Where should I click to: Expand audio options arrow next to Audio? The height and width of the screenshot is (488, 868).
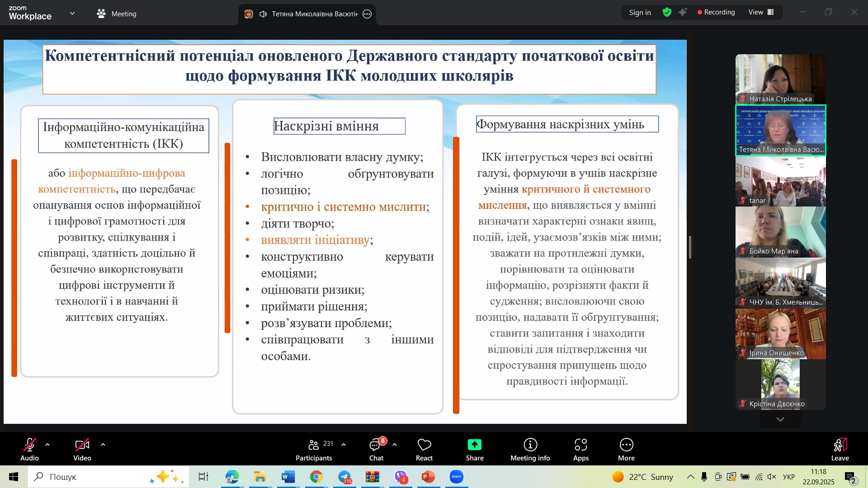pos(47,445)
